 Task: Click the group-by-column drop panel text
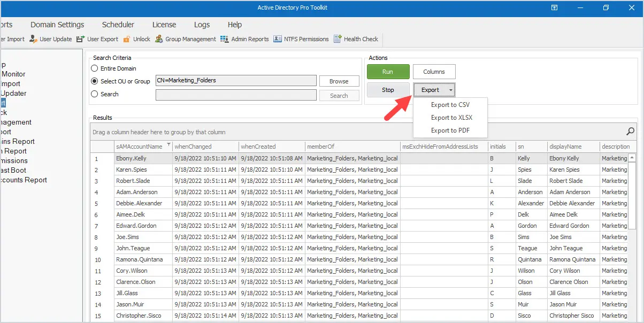(159, 132)
